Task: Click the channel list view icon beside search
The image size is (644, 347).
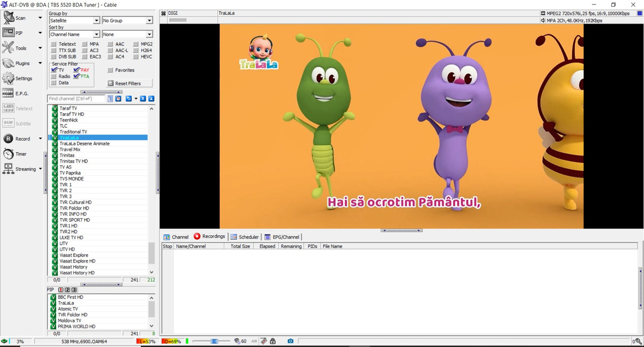Action: click(x=110, y=99)
